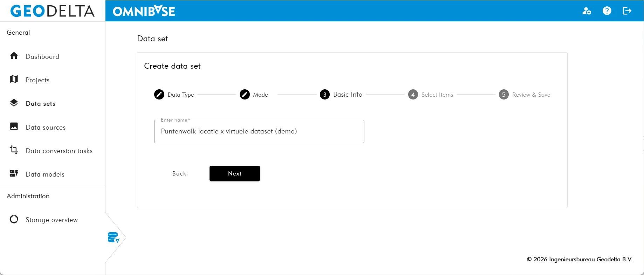Click the Data sets layers icon
The height and width of the screenshot is (275, 644).
point(14,103)
